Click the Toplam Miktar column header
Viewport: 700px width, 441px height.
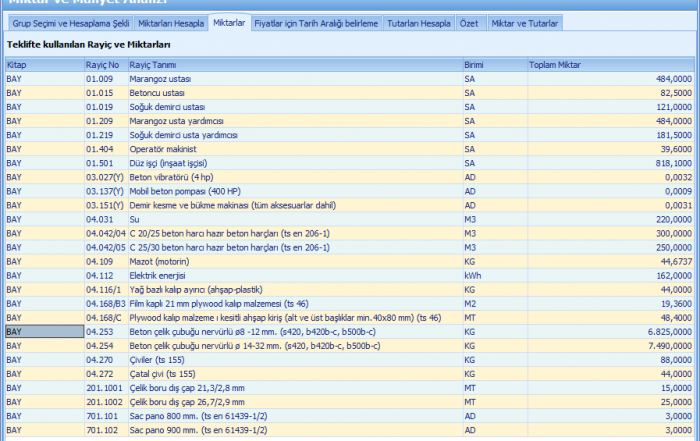(x=610, y=64)
